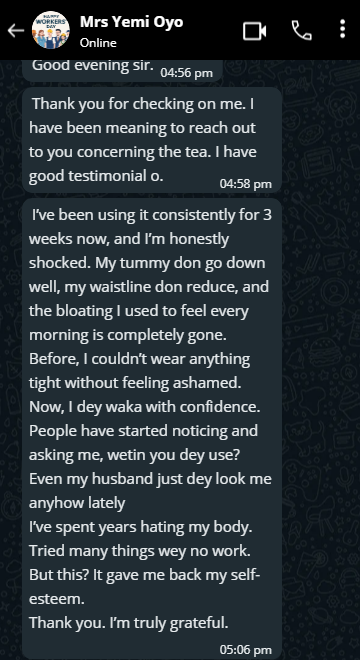Go back using the left arrow
The image size is (360, 660).
pos(16,30)
